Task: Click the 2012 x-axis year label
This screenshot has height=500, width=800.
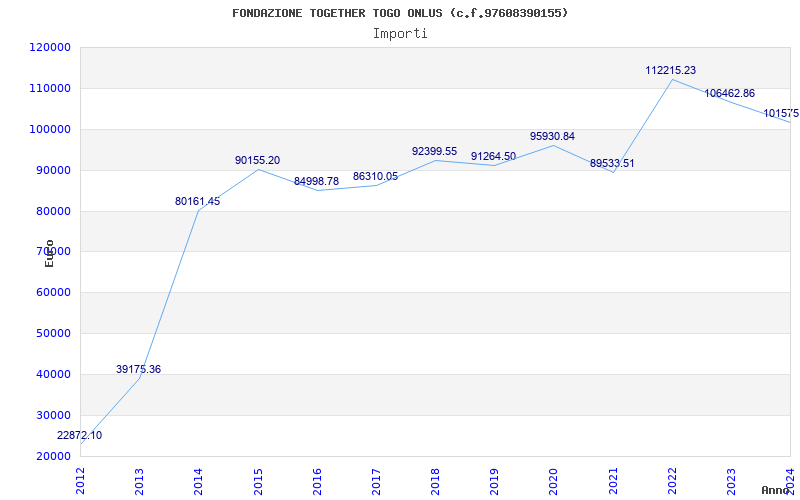Action: tap(81, 482)
